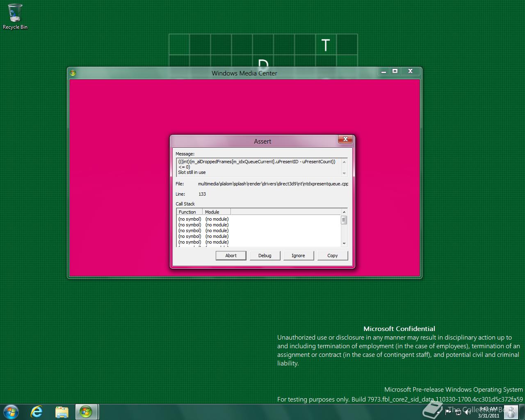Click the Windows Media Center title bar icon
Image resolution: width=525 pixels, height=420 pixels.
point(73,73)
